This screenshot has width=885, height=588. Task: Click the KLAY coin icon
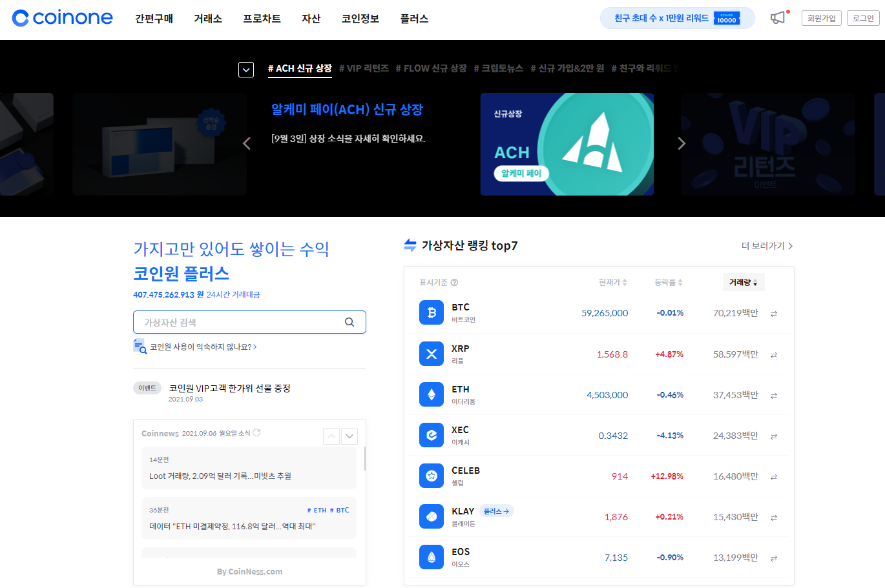tap(432, 516)
